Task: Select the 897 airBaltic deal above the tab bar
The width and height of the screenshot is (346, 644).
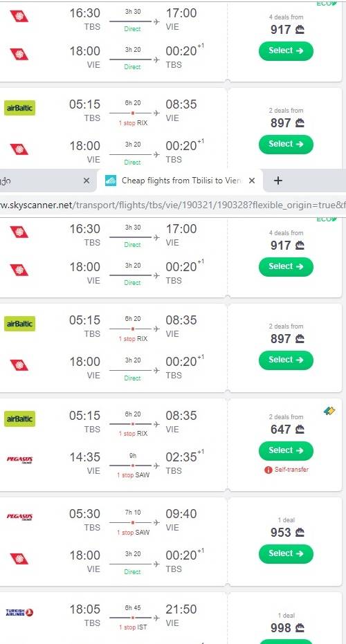Action: [286, 144]
